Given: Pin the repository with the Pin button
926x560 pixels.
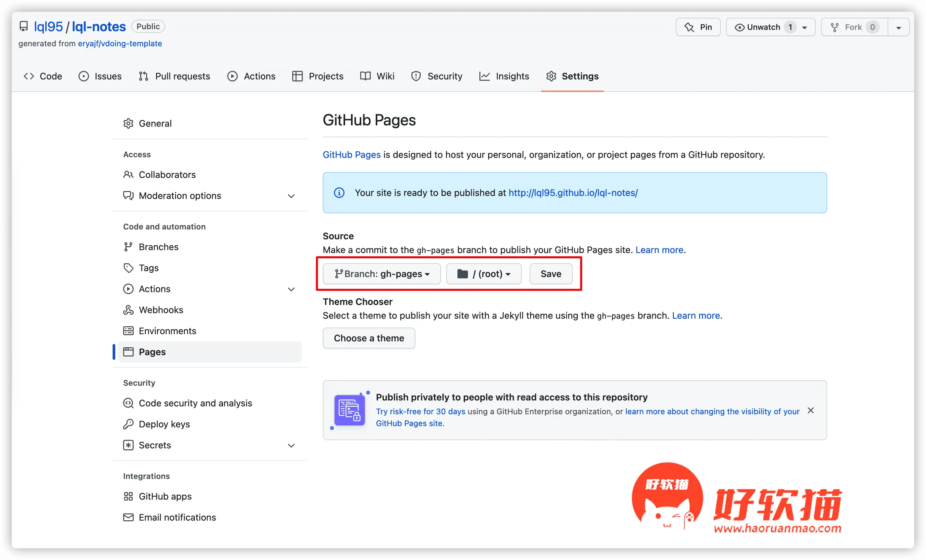Looking at the screenshot, I should (x=698, y=27).
